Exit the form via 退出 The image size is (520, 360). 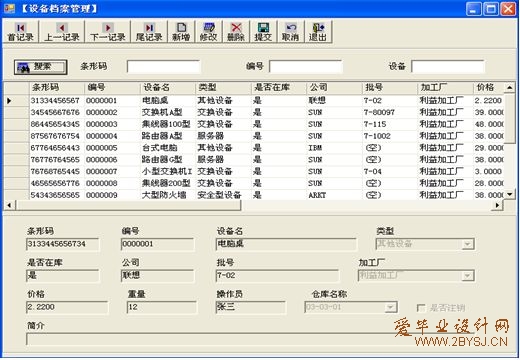(318, 32)
